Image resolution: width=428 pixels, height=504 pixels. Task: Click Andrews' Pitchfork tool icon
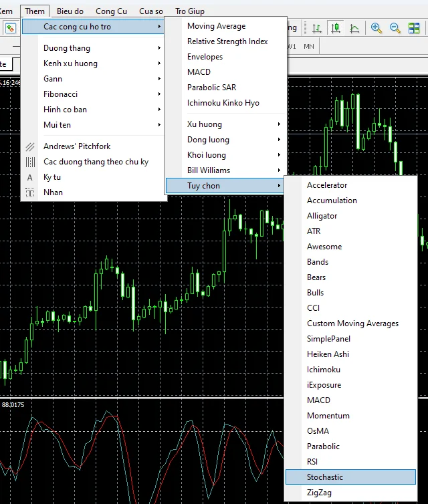pyautogui.click(x=30, y=147)
